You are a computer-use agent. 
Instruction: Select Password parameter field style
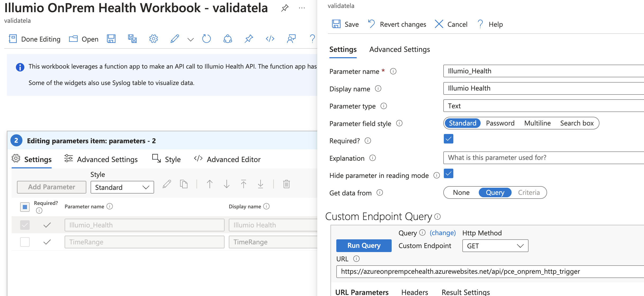pos(500,123)
